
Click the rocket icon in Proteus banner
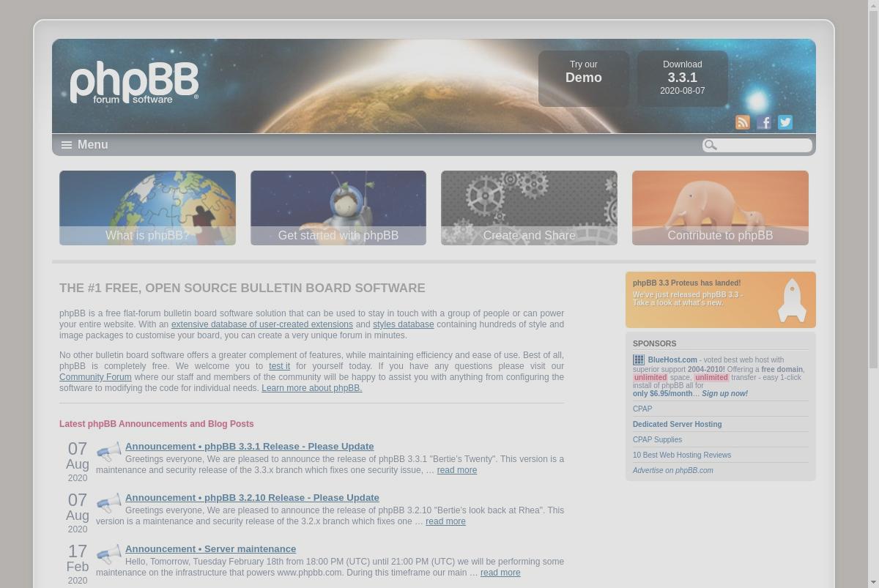click(x=792, y=300)
